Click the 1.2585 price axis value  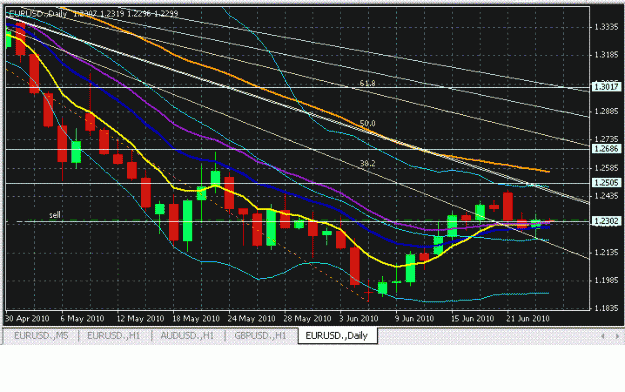pyautogui.click(x=606, y=168)
